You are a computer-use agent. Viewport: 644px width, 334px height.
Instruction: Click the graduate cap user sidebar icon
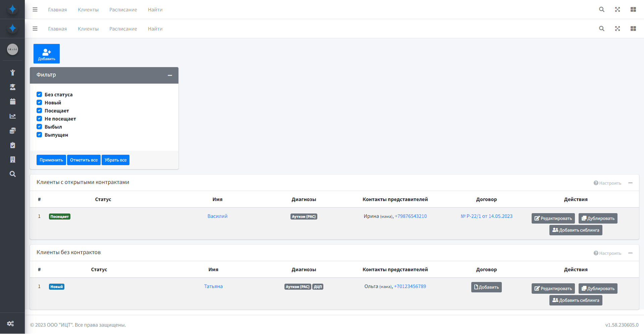click(12, 87)
